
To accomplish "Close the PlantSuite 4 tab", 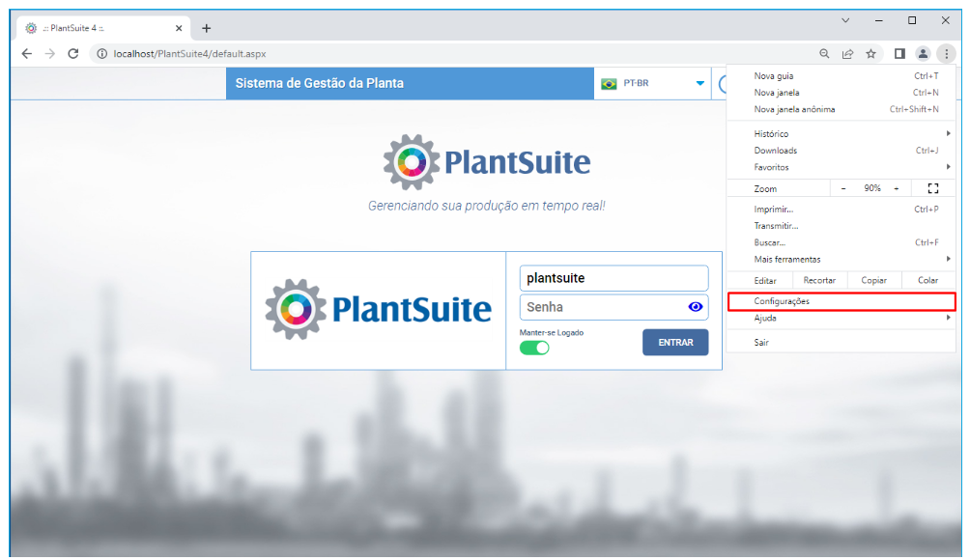I will pos(179,28).
